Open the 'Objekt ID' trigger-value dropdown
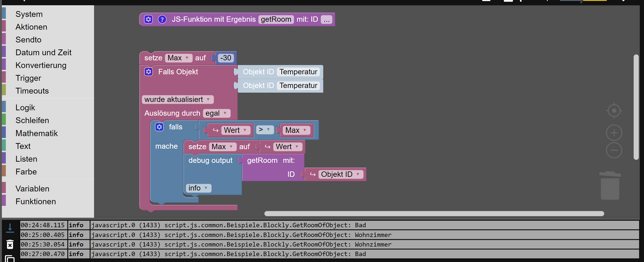 coord(341,175)
